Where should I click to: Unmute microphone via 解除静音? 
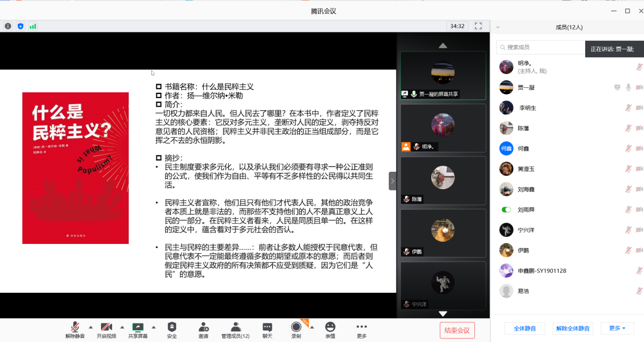[75, 330]
